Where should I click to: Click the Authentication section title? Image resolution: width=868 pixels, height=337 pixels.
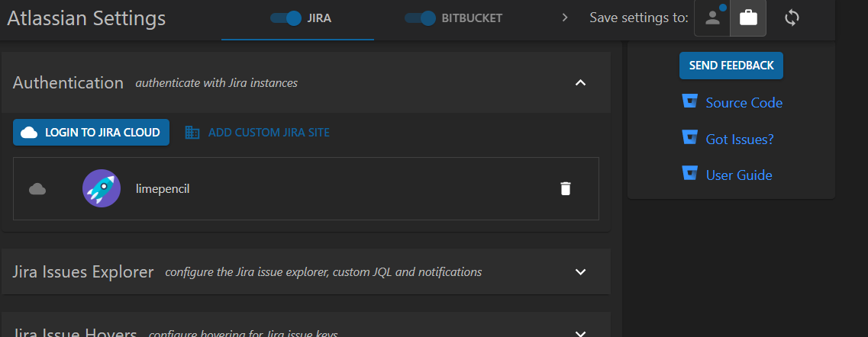[x=68, y=83]
